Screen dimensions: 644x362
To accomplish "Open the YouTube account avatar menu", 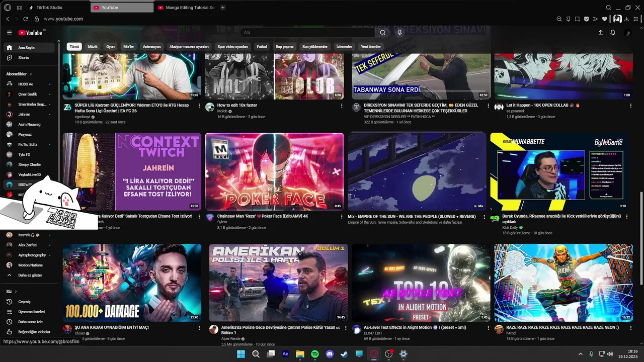I will point(627,33).
